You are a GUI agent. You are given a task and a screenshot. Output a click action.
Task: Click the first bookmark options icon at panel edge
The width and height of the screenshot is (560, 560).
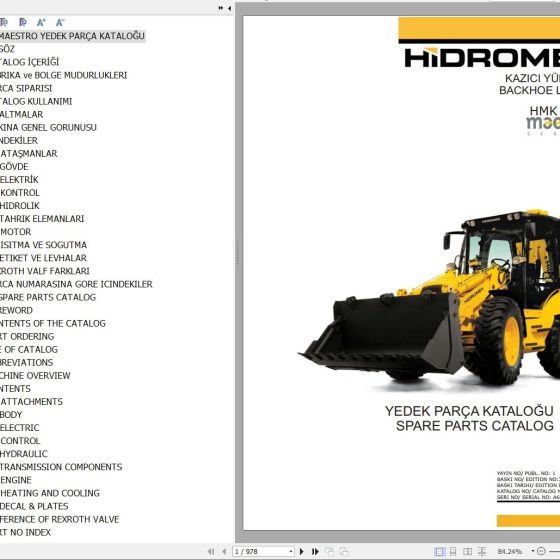pyautogui.click(x=4, y=22)
